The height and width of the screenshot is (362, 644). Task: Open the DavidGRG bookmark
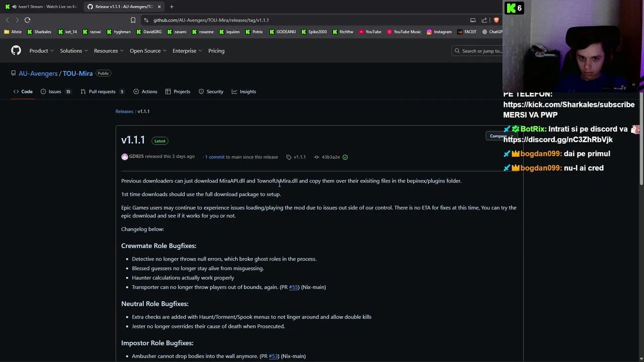(149, 32)
